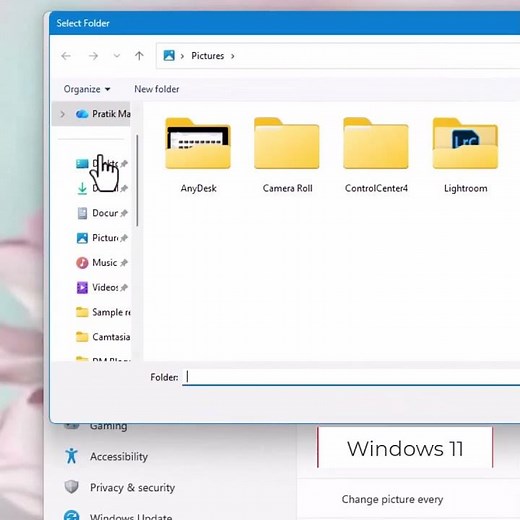Viewport: 520px width, 520px height.
Task: Open the Camtasia folder in sidebar
Action: (103, 337)
